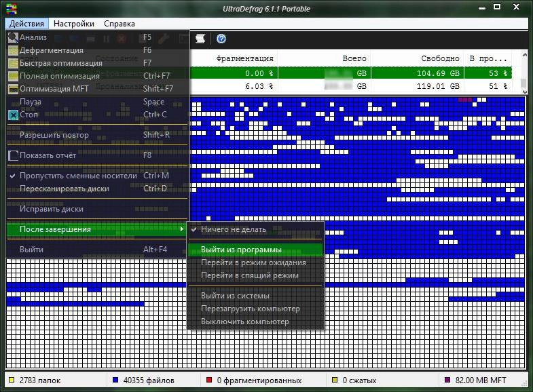The width and height of the screenshot is (533, 392).
Task: Choose Выйти to exit the application
Action: (97, 250)
